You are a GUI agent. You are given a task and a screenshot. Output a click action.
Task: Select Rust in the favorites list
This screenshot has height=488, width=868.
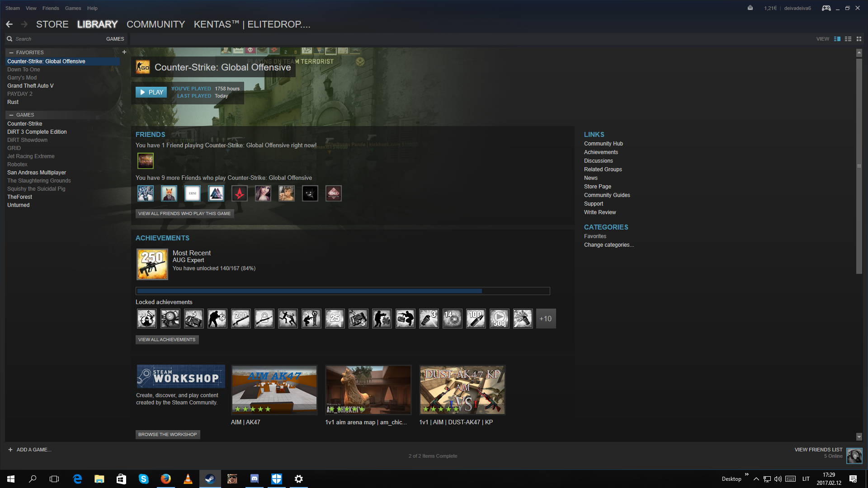[x=13, y=102]
